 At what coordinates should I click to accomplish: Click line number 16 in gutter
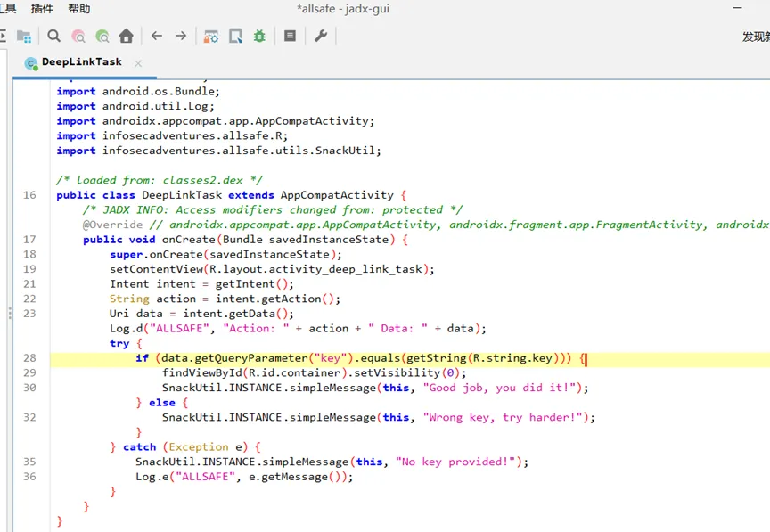click(x=29, y=195)
